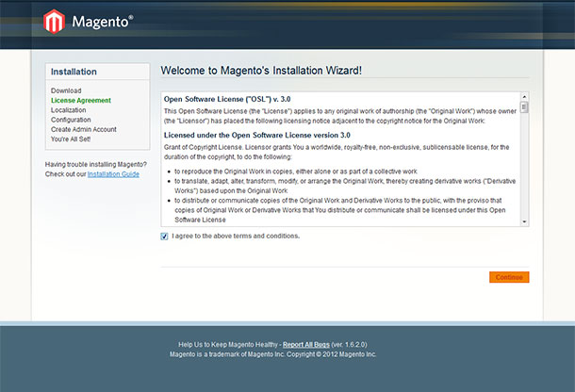Screen dimensions: 575x392
Task: Click 'Help Us to Keep Magento Healthy' footer text
Action: 228,344
